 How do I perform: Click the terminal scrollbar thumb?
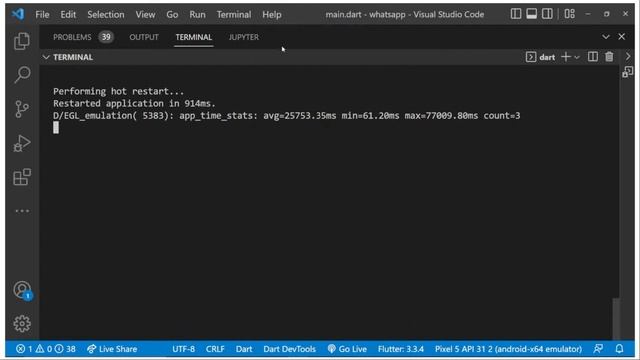pyautogui.click(x=616, y=319)
